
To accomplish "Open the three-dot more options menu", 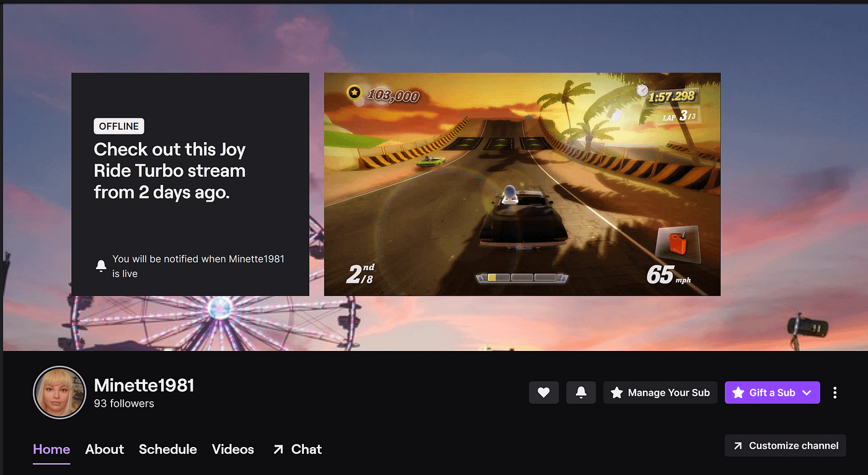I will coord(835,393).
